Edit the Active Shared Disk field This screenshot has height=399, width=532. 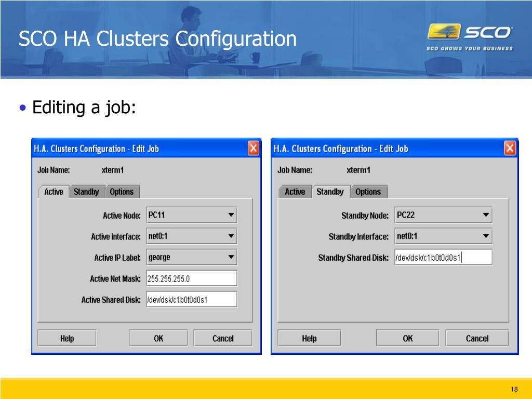pyautogui.click(x=191, y=299)
